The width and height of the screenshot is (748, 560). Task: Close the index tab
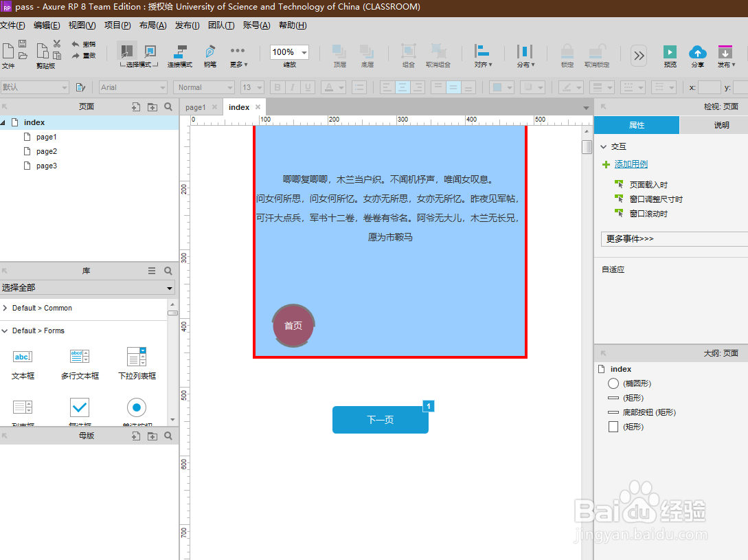click(258, 107)
